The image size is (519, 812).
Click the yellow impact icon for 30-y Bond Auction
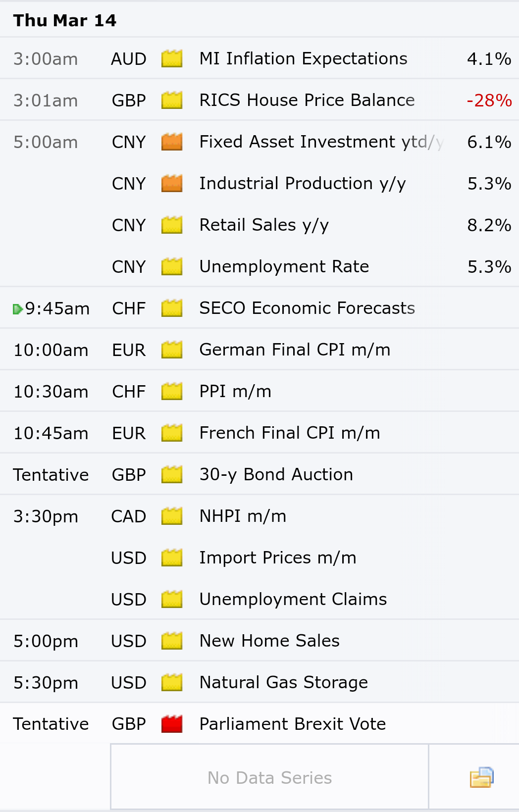[x=172, y=474]
